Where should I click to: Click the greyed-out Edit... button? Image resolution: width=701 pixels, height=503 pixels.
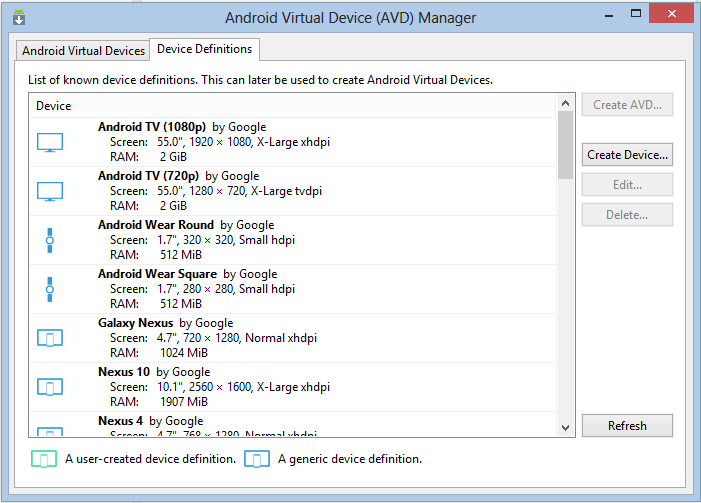627,185
